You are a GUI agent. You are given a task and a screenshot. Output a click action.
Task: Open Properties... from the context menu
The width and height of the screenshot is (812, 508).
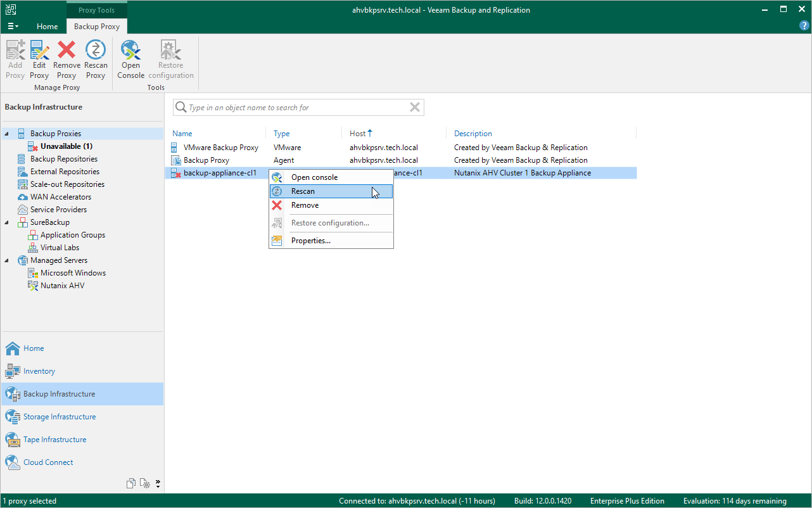pyautogui.click(x=331, y=241)
